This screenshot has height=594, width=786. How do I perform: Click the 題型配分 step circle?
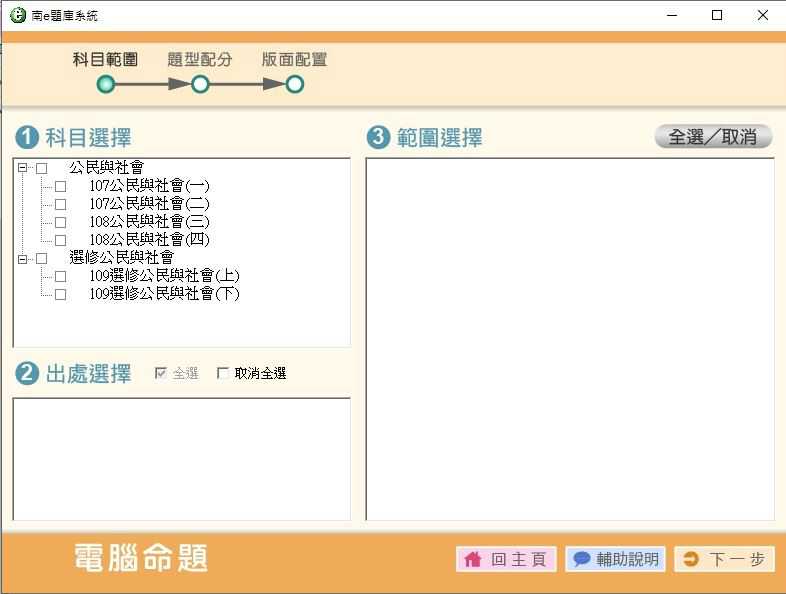tap(200, 84)
